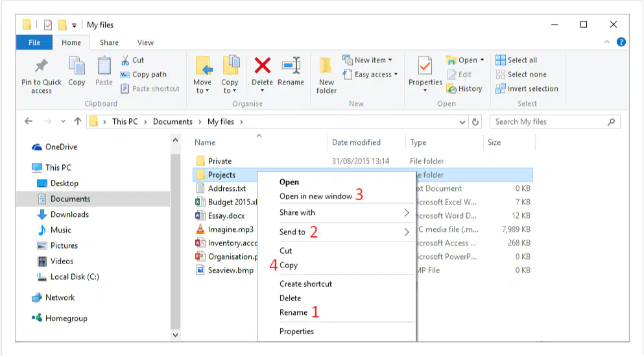The image size is (644, 357).
Task: Choose Open in new window
Action: (x=316, y=196)
